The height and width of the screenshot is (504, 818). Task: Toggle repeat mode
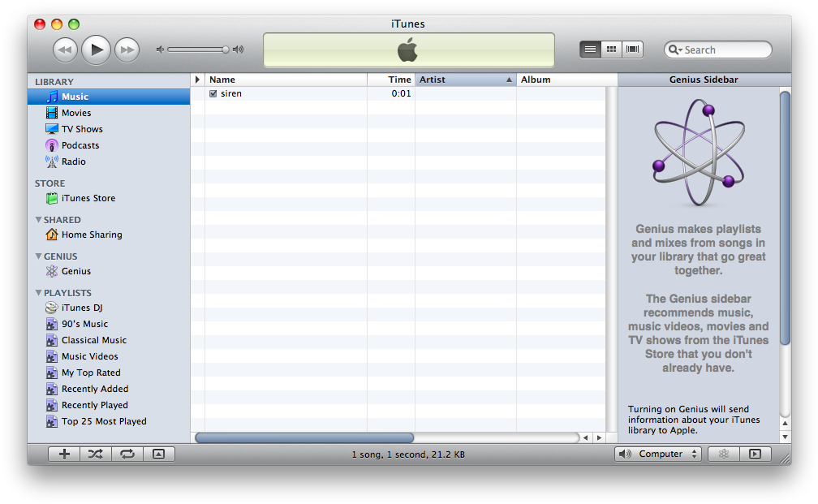127,454
